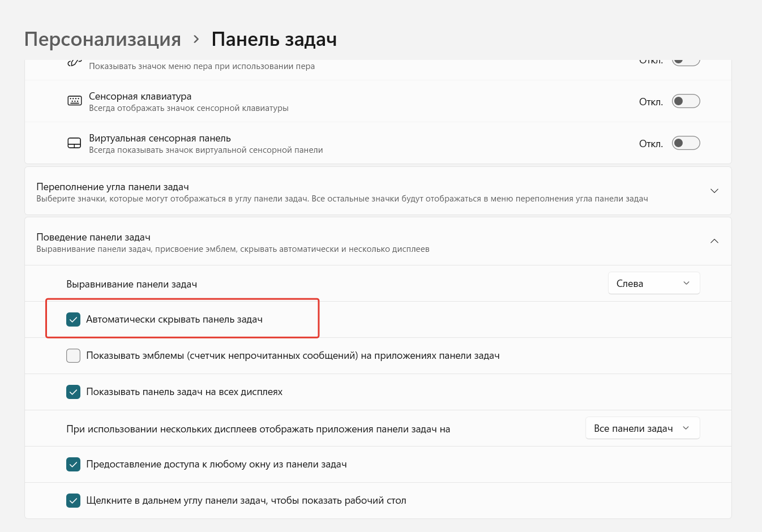Collapse Поведение панели задач chevron
762x532 pixels.
coord(714,241)
